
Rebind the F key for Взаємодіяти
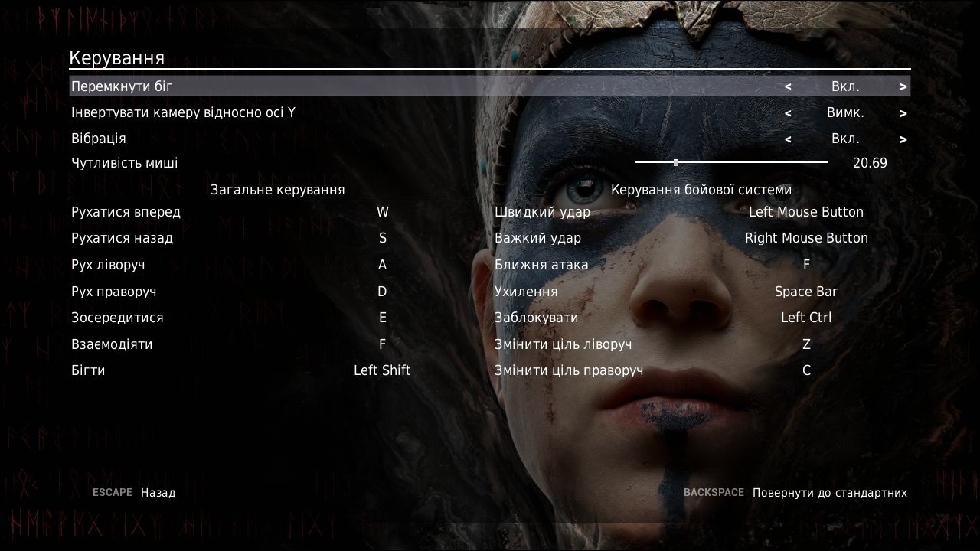click(x=383, y=344)
